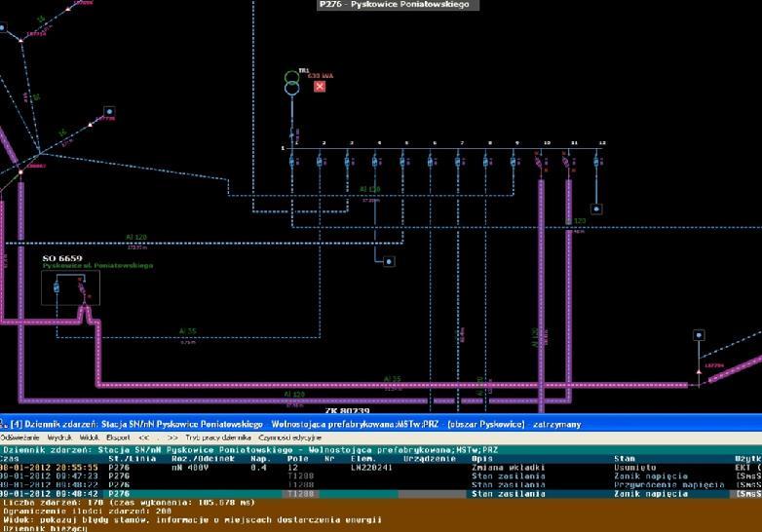Select the highlighted 09-01-2012 09:48:42 event row
Screen dimensions: 762x532
(x=381, y=494)
